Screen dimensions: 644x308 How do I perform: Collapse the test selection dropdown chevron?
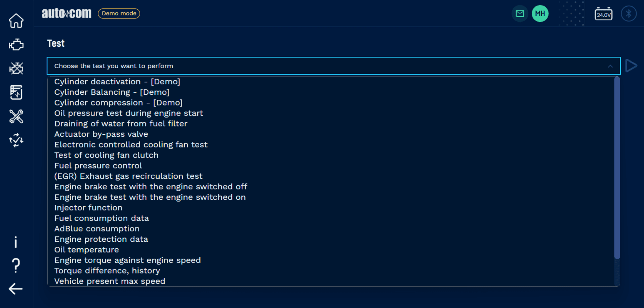(x=610, y=66)
